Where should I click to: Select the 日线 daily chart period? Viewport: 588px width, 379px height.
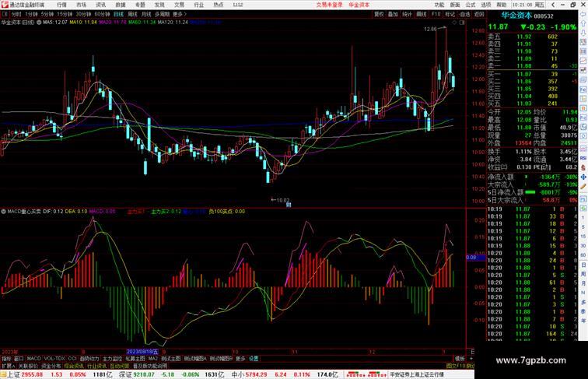click(x=118, y=14)
